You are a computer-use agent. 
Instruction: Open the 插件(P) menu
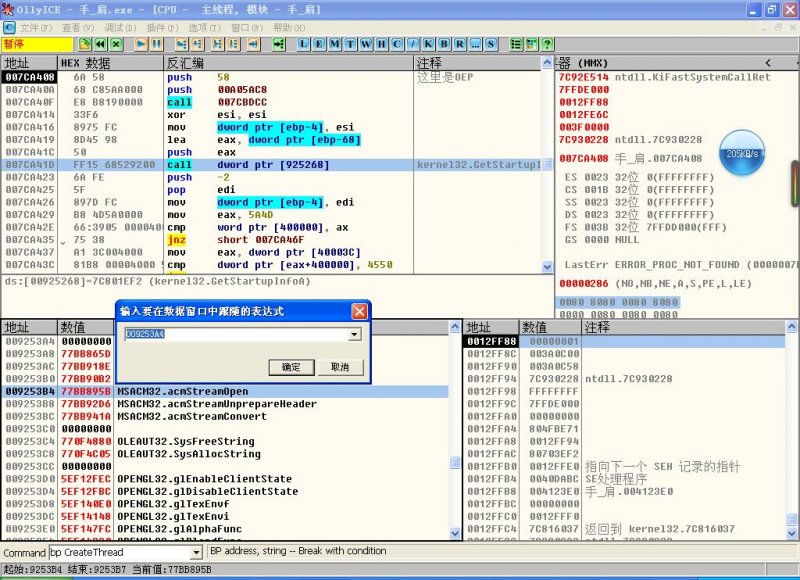162,28
